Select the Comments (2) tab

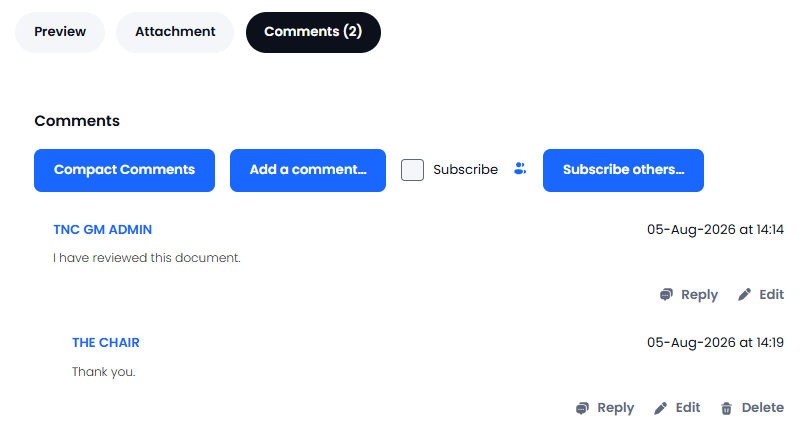tap(313, 32)
